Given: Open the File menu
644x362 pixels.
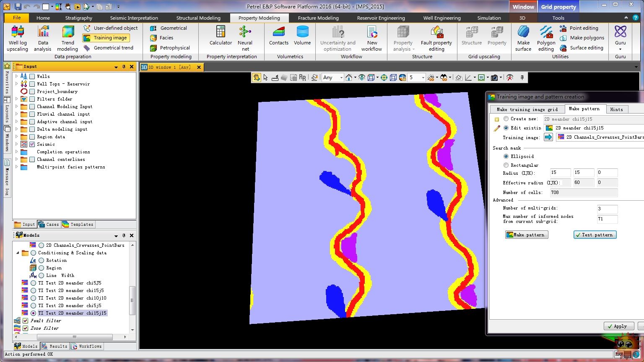Looking at the screenshot, I should tap(17, 18).
